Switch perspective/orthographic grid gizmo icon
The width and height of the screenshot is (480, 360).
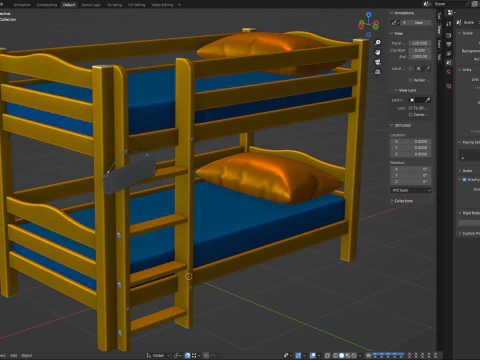[x=377, y=72]
